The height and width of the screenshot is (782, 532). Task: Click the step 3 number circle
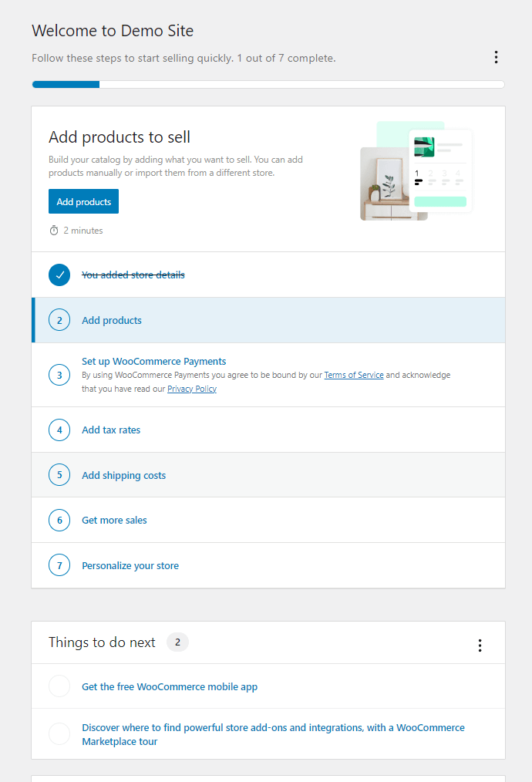pyautogui.click(x=59, y=375)
